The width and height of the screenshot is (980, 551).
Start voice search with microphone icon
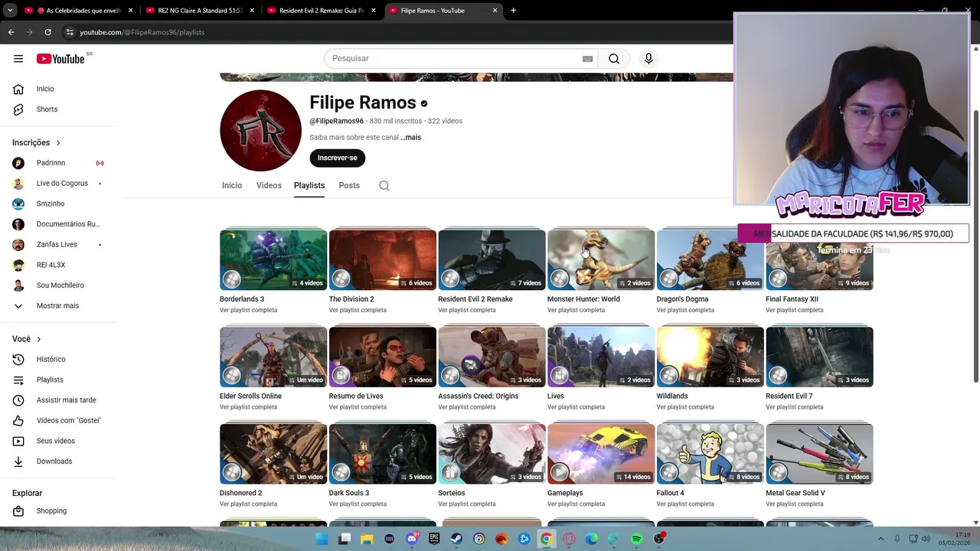648,59
